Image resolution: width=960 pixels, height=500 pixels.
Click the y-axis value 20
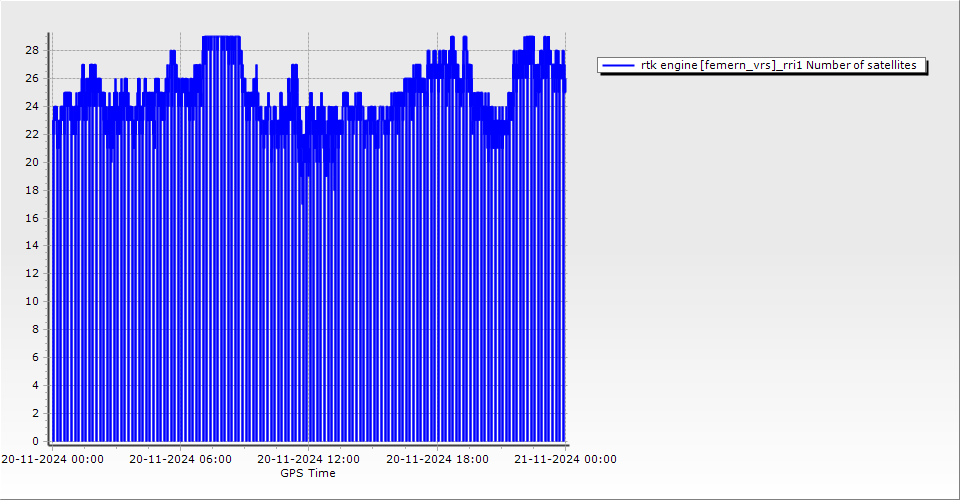point(32,162)
